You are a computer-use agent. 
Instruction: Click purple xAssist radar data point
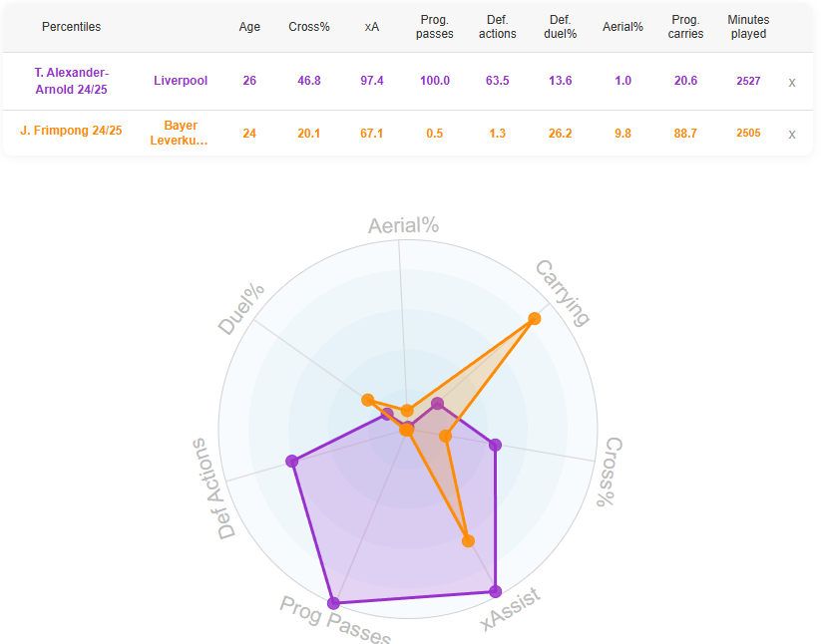[x=492, y=591]
